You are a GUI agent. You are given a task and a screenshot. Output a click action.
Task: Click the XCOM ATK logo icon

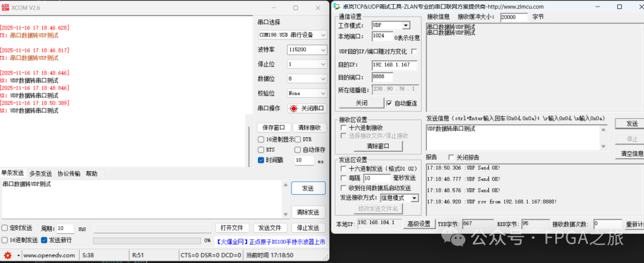click(x=5, y=8)
